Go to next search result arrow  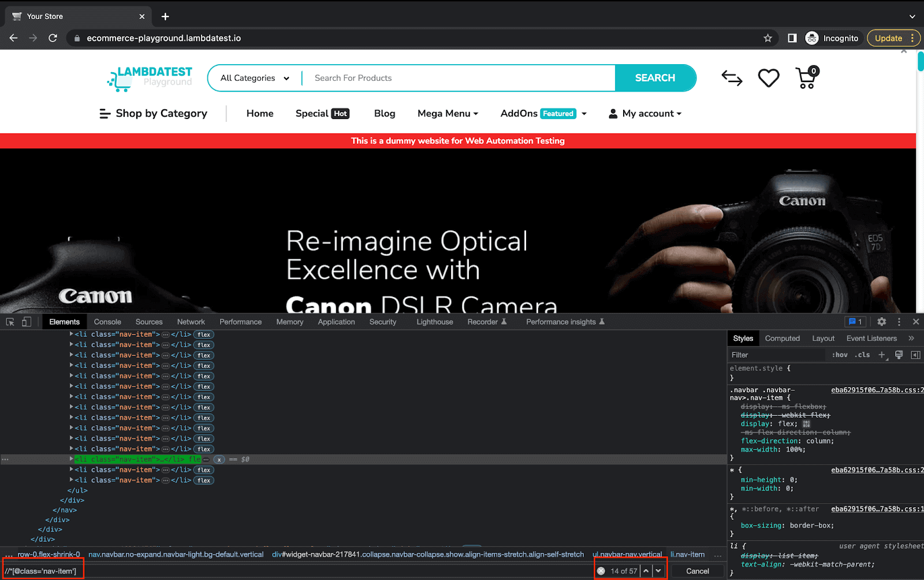click(658, 571)
